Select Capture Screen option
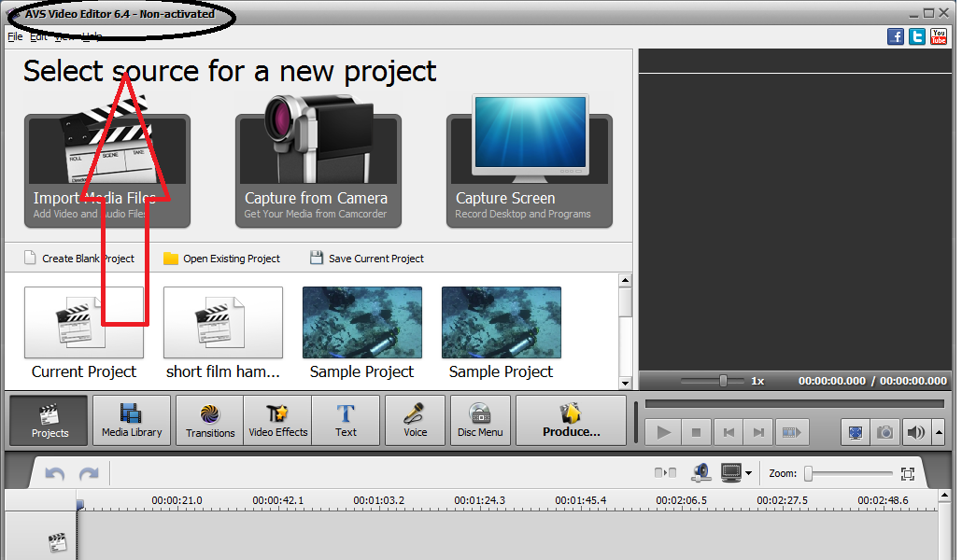This screenshot has height=560, width=962. click(x=530, y=171)
